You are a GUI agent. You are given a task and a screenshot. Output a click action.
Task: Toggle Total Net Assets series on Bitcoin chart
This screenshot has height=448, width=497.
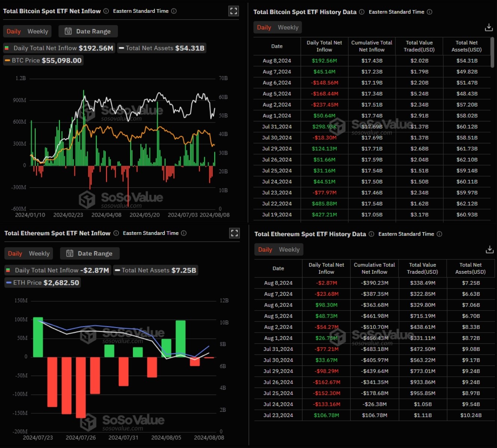click(x=161, y=48)
